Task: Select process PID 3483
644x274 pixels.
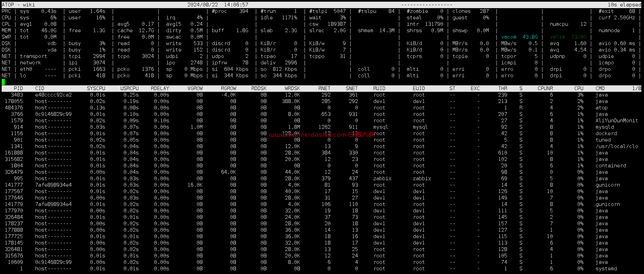Action: point(321,95)
